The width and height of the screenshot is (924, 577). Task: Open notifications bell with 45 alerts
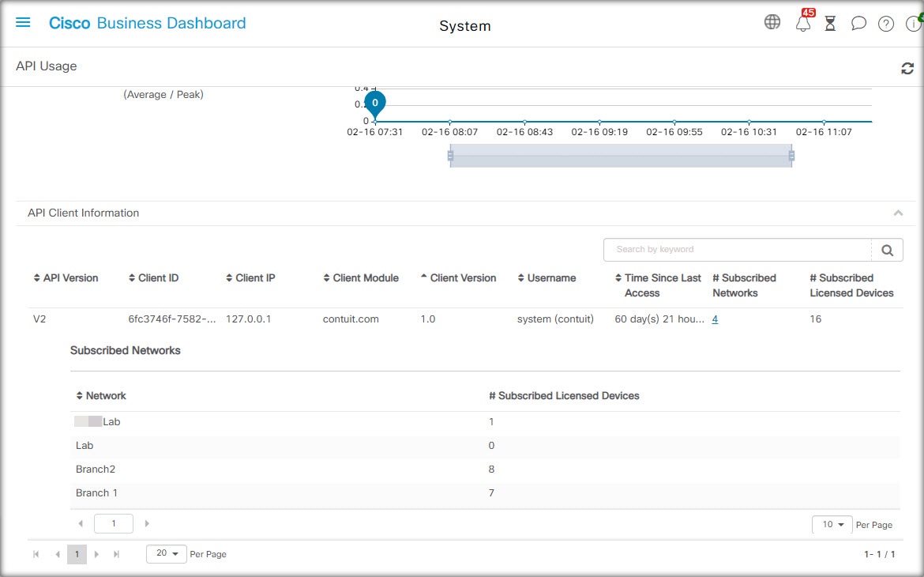803,22
